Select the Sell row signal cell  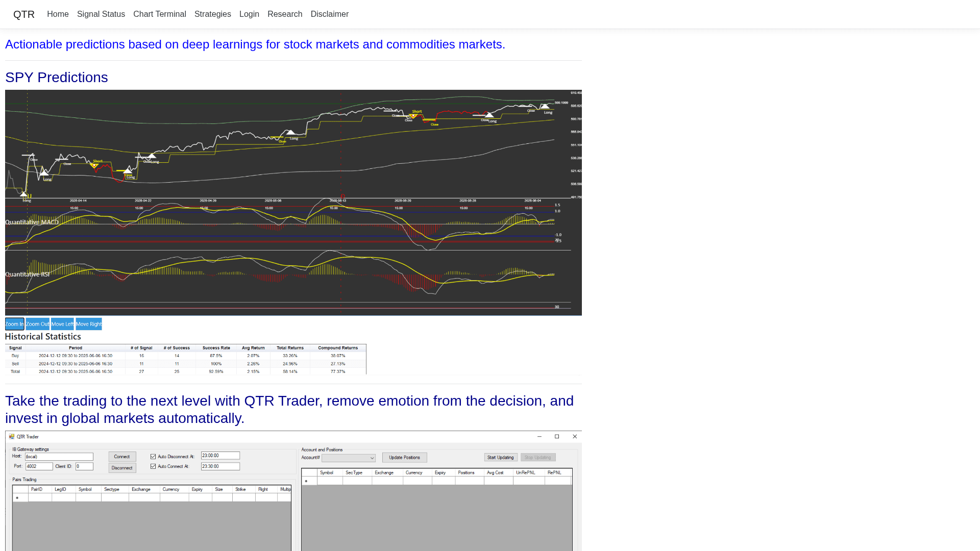[x=15, y=364]
